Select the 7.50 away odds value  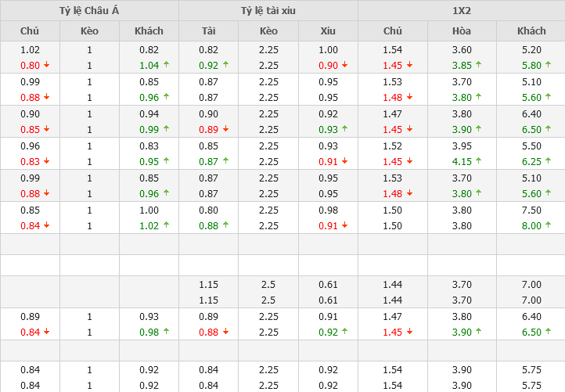coord(531,210)
